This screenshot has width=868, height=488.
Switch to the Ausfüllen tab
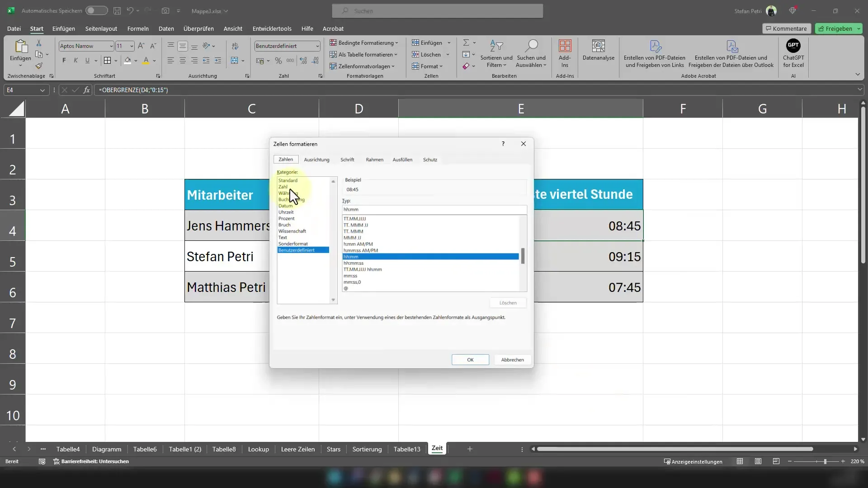402,159
